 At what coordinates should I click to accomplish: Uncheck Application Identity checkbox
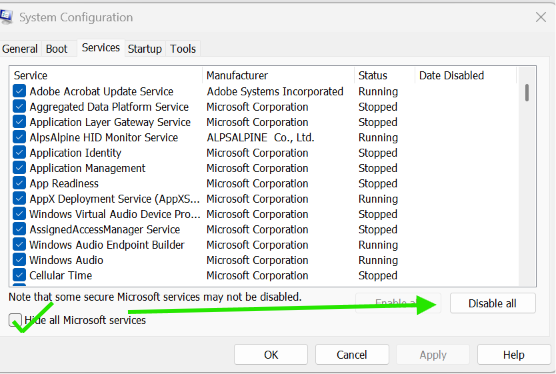tap(19, 152)
